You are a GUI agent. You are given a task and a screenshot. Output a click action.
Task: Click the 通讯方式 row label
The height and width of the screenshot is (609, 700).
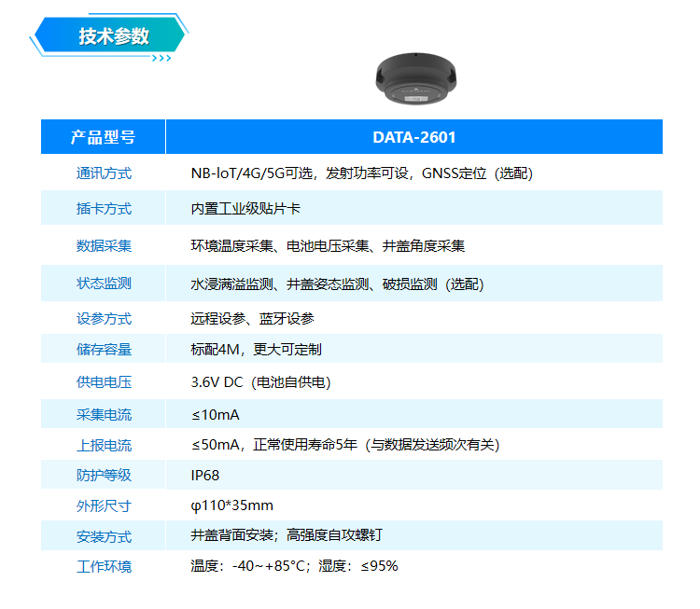pyautogui.click(x=104, y=173)
